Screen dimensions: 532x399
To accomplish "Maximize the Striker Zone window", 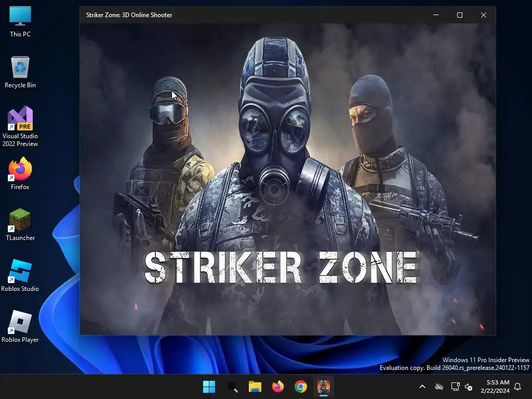I will [x=460, y=15].
